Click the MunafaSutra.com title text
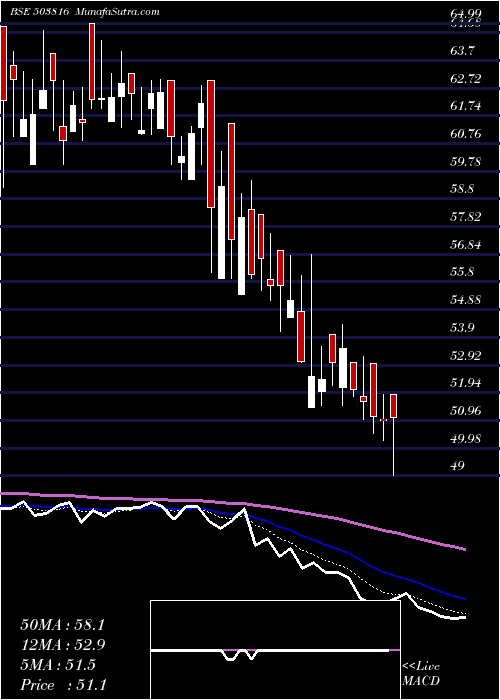 118,12
